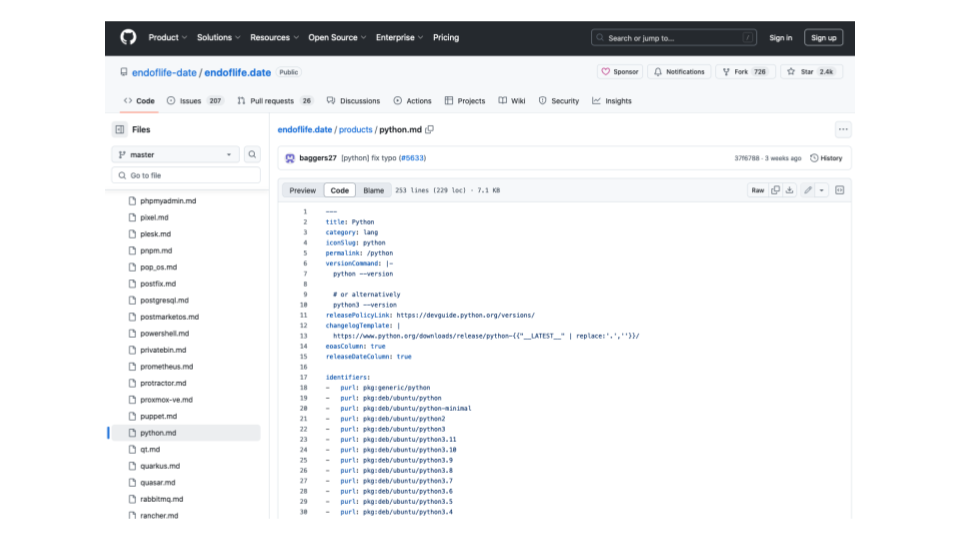Open pull request #5633 link
960x540 pixels.
pos(413,158)
